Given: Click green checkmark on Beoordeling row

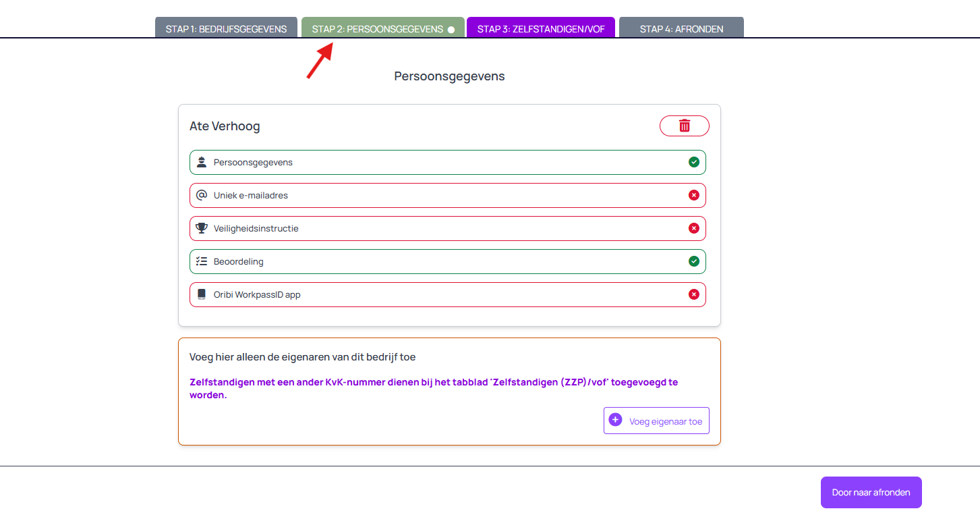Looking at the screenshot, I should click(x=693, y=261).
